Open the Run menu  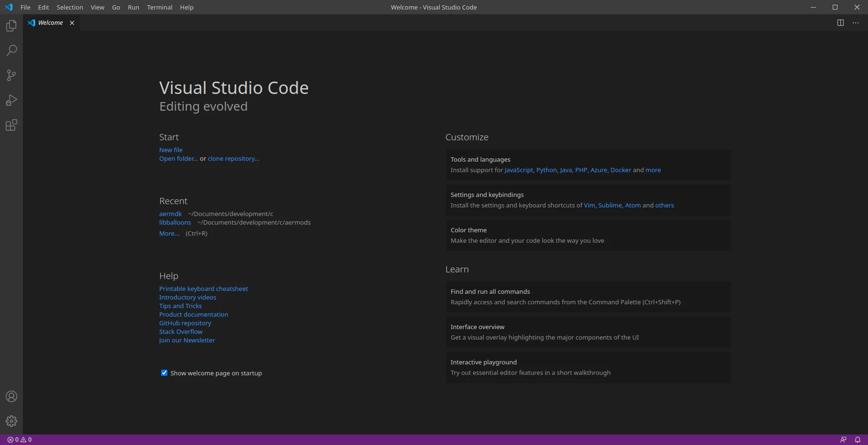tap(134, 7)
